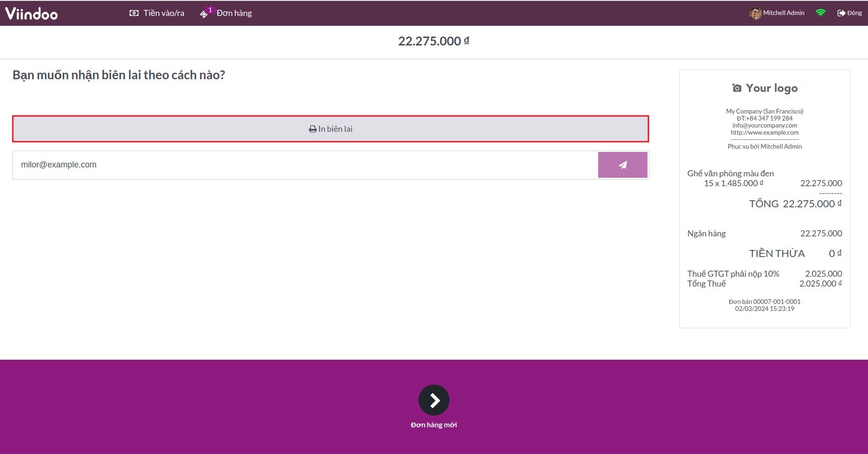The image size is (868, 454).
Task: Click the TỔNG total on receipt
Action: pos(795,204)
